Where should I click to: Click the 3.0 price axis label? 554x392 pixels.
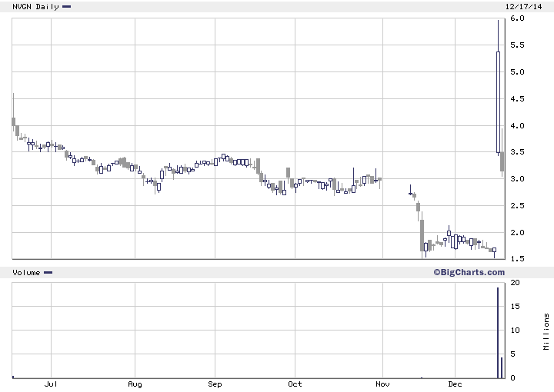(x=517, y=179)
